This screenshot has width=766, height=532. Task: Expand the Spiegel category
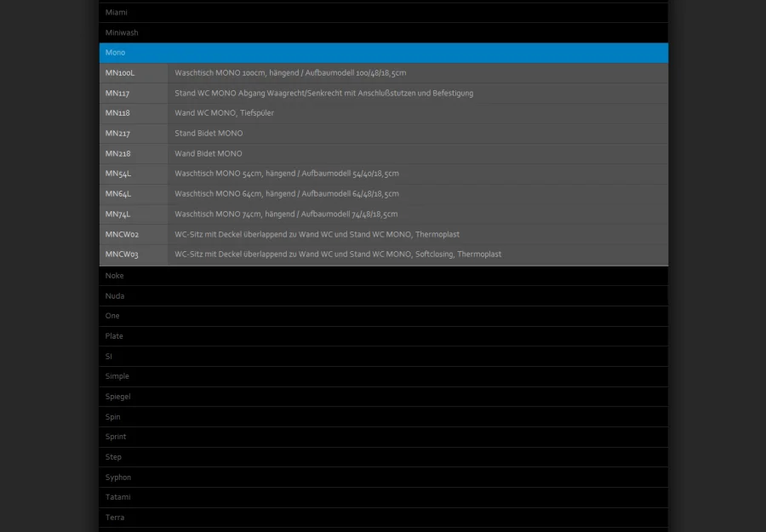[x=383, y=397]
